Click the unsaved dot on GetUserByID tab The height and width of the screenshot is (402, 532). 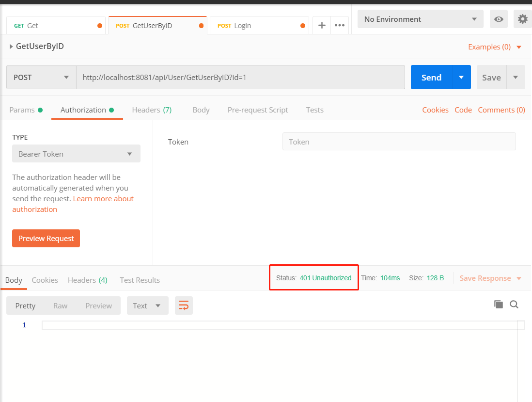pyautogui.click(x=201, y=26)
